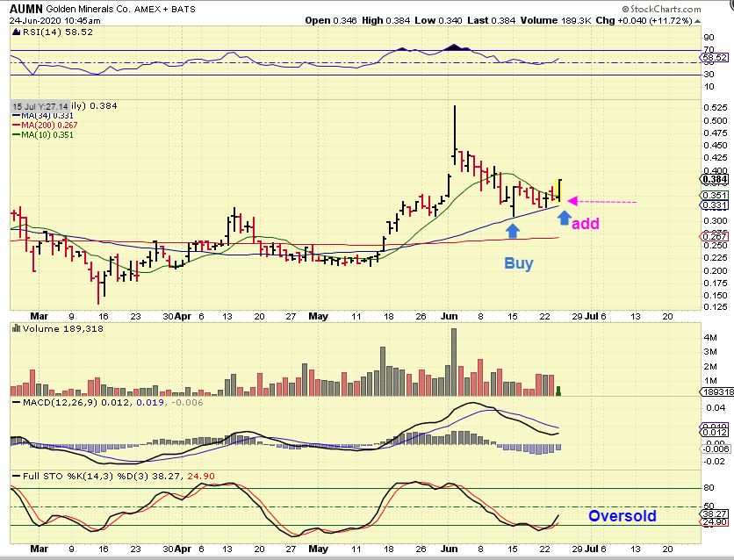Click the Volume 189.3K header value
734x560 pixels.
tap(556, 20)
